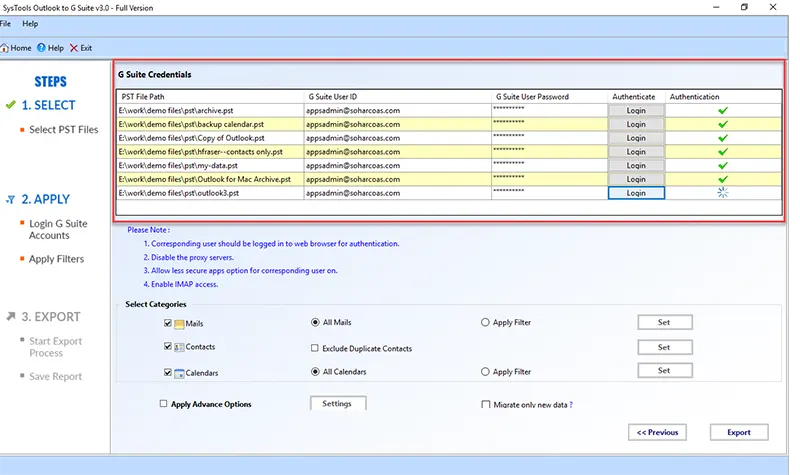Enable Exclude Duplicate Contacts checkbox
Viewport: 800px width, 475px height.
[x=315, y=348]
